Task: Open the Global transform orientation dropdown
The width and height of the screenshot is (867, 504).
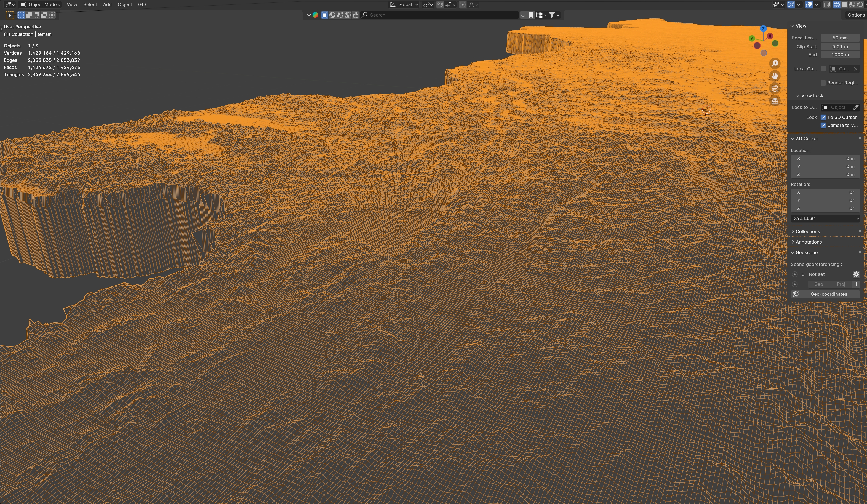Action: (x=404, y=4)
